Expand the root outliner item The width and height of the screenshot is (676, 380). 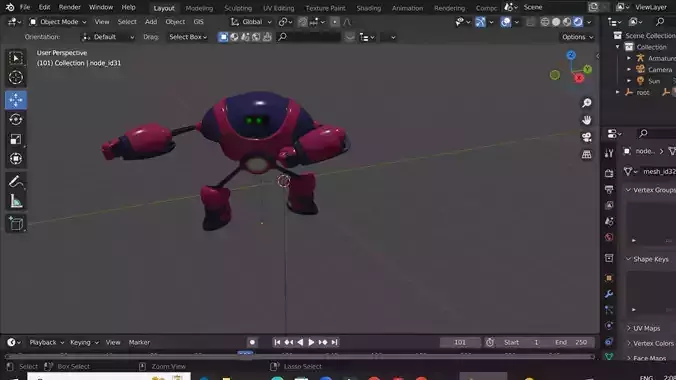tap(617, 92)
